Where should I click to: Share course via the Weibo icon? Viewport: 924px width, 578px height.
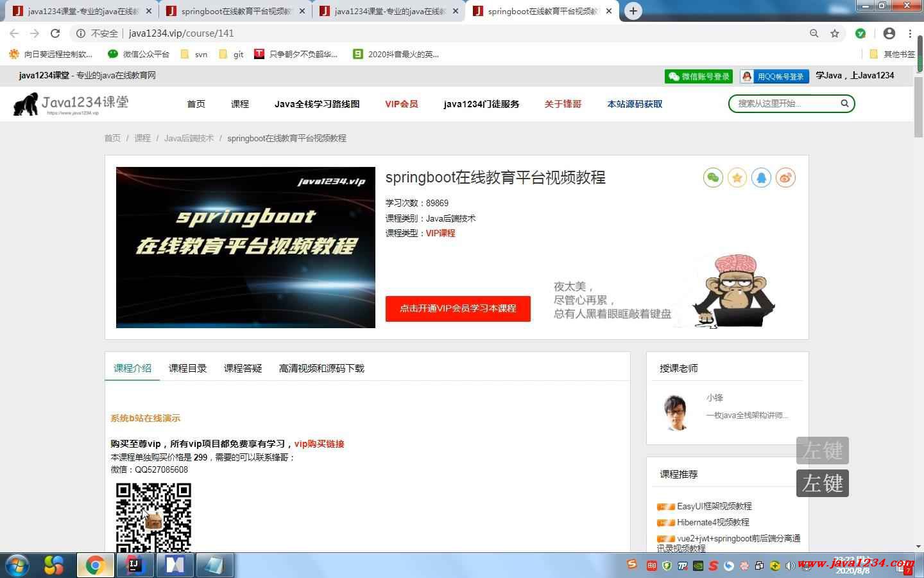point(785,178)
